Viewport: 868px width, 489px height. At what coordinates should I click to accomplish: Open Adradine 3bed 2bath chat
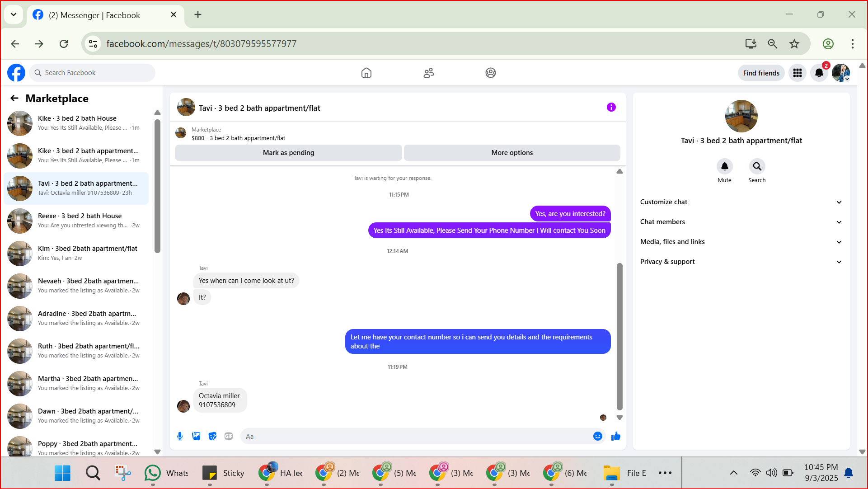pyautogui.click(x=76, y=318)
